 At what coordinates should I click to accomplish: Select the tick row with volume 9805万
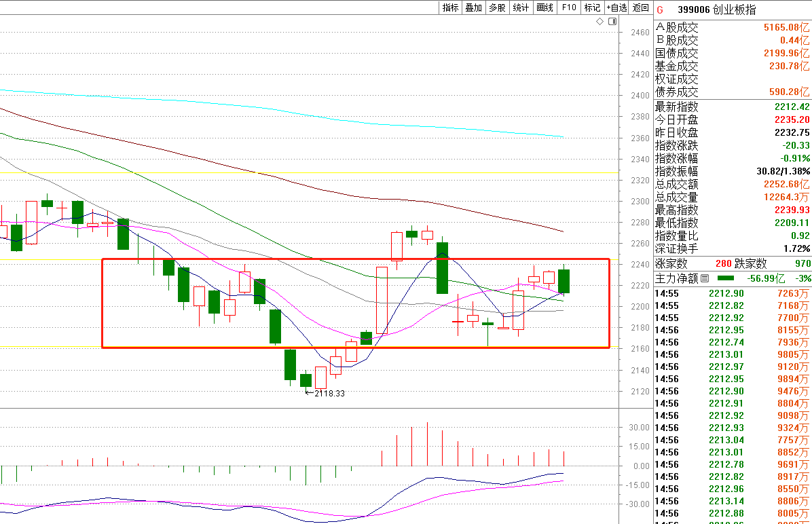pyautogui.click(x=733, y=355)
